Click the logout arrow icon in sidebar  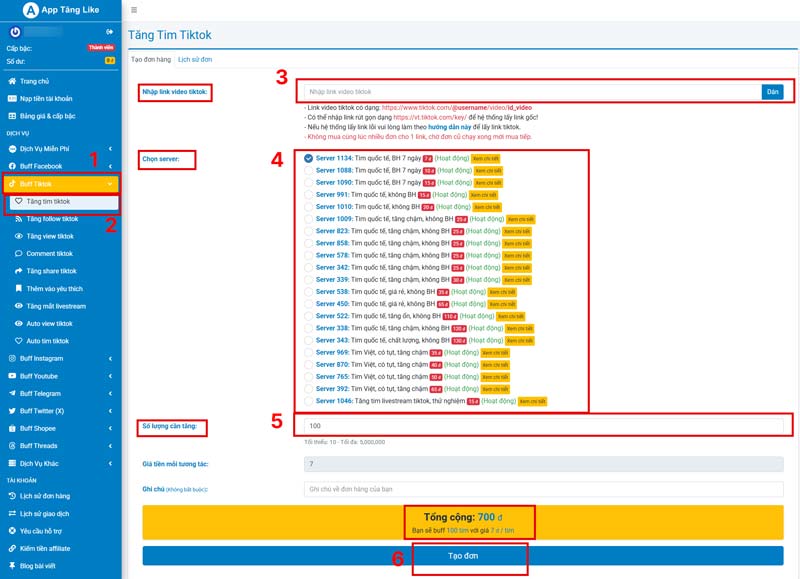110,32
